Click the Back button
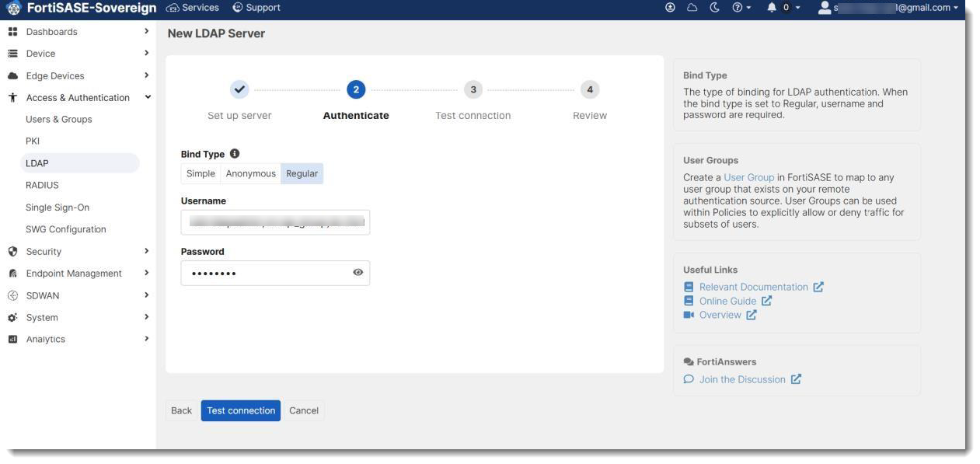The image size is (980, 464). click(181, 410)
